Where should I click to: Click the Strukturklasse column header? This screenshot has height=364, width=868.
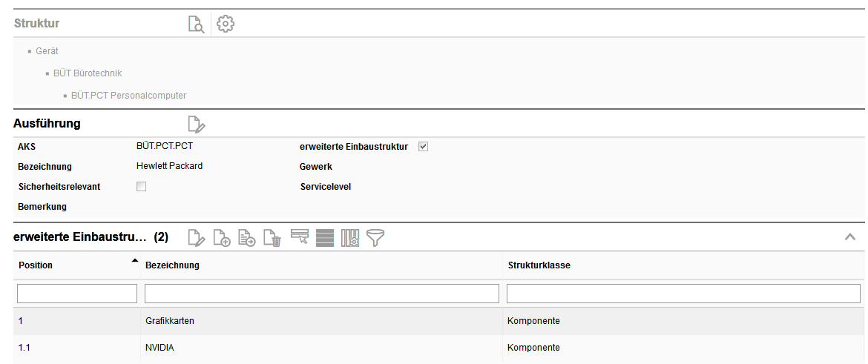pyautogui.click(x=539, y=265)
